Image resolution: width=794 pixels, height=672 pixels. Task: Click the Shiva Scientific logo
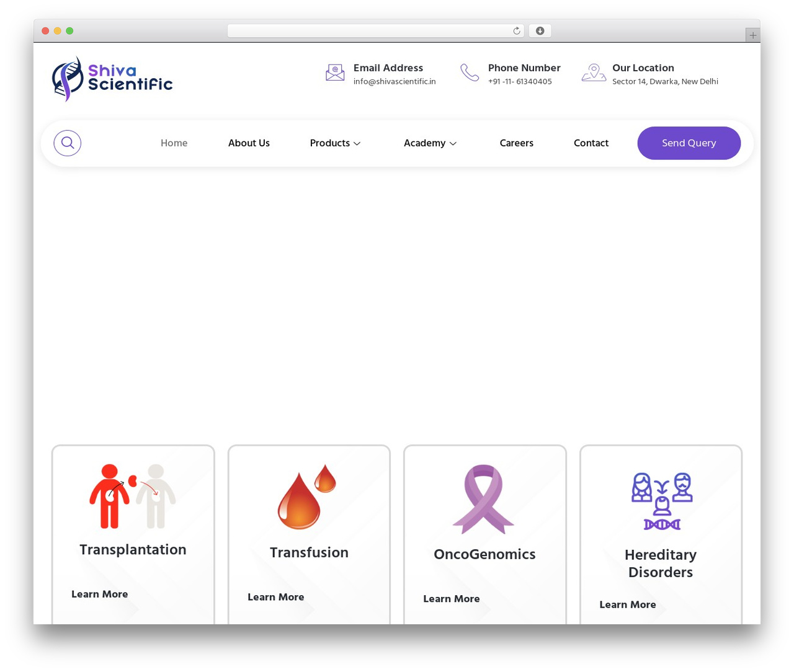(112, 79)
